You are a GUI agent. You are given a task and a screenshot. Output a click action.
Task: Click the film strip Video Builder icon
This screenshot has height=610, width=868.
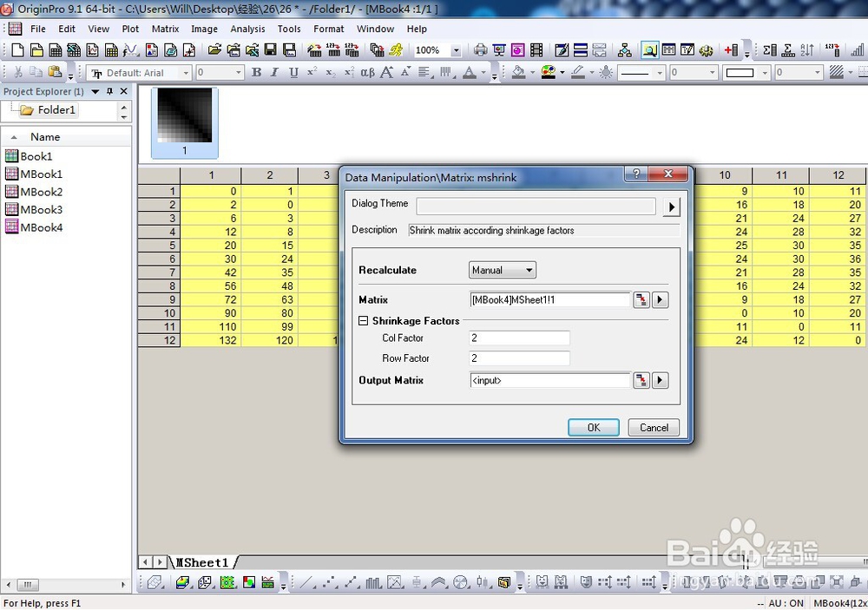tap(536, 50)
